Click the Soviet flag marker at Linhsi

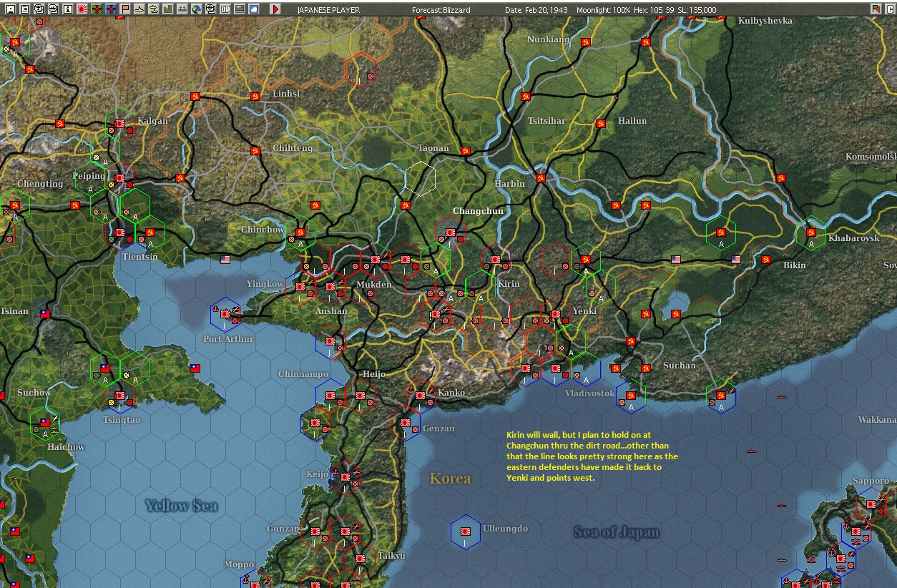[x=255, y=96]
